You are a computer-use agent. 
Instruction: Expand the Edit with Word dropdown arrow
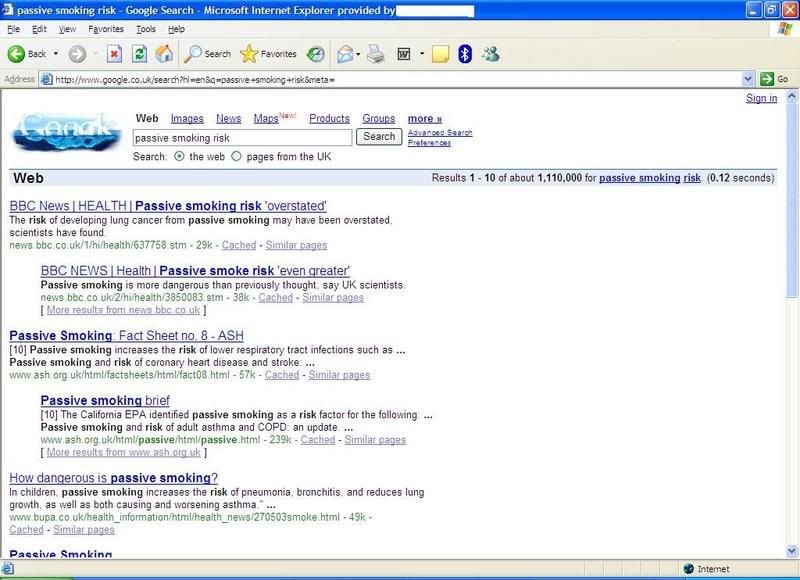click(x=422, y=54)
